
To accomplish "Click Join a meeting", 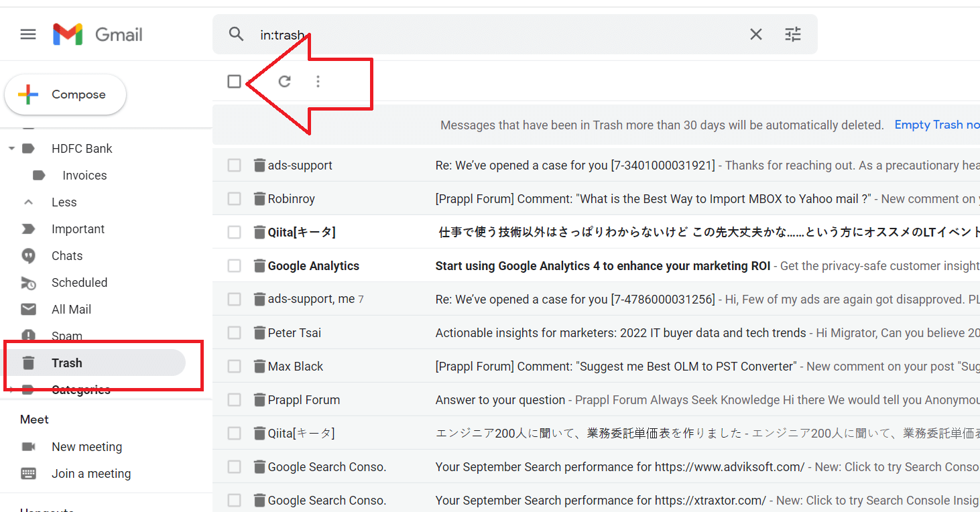I will [x=91, y=474].
